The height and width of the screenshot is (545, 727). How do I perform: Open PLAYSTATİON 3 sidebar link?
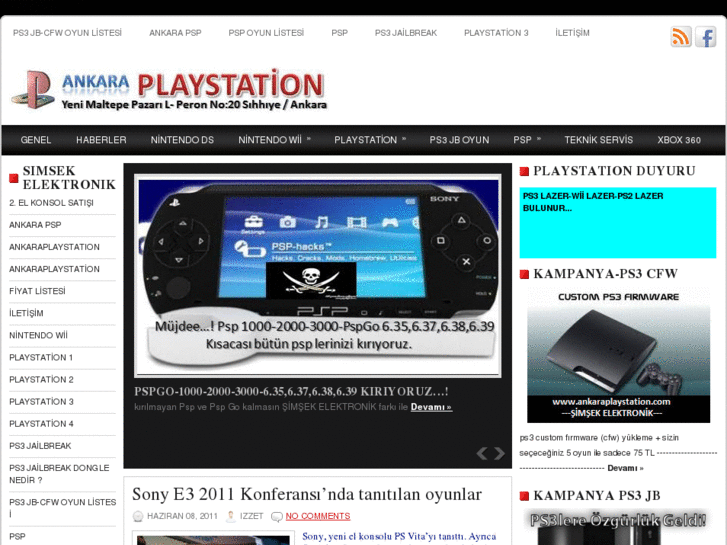coord(41,402)
